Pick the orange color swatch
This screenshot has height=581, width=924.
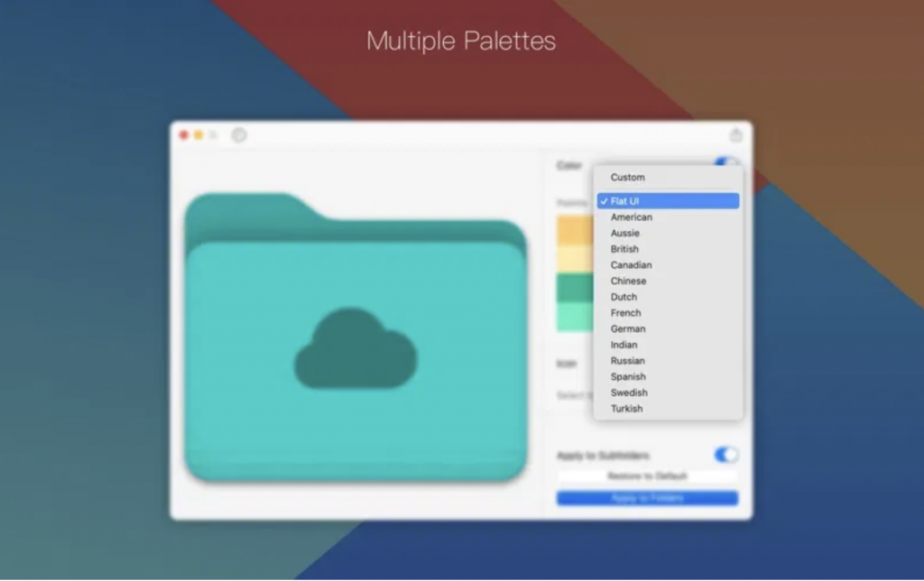(x=574, y=230)
